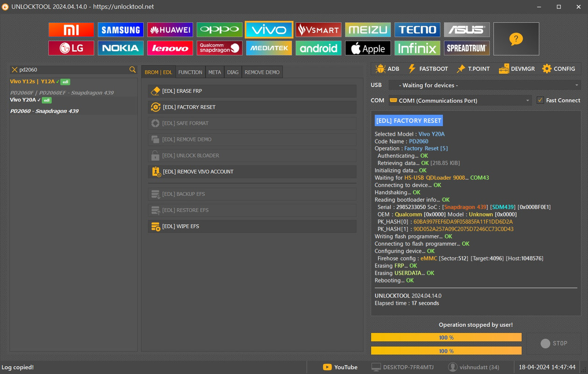Screen dimensions: 588x374
Task: Select the MediaTek brand logo
Action: click(x=269, y=48)
